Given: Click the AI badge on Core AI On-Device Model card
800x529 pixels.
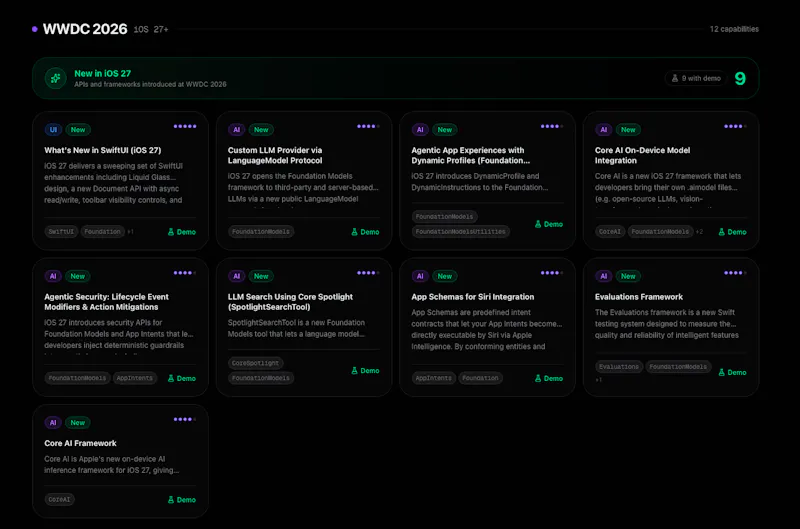Looking at the screenshot, I should pyautogui.click(x=604, y=130).
